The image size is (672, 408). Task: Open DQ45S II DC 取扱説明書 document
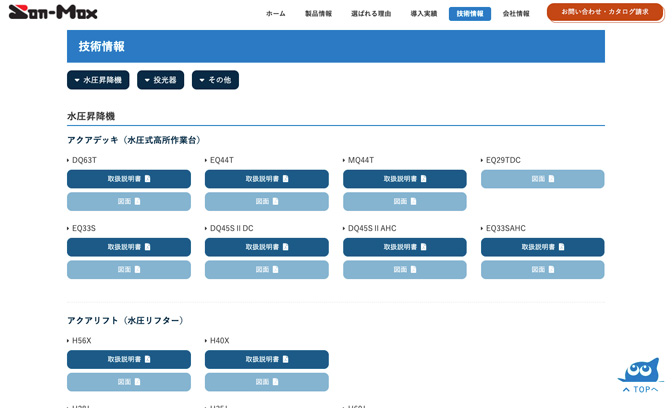point(267,247)
